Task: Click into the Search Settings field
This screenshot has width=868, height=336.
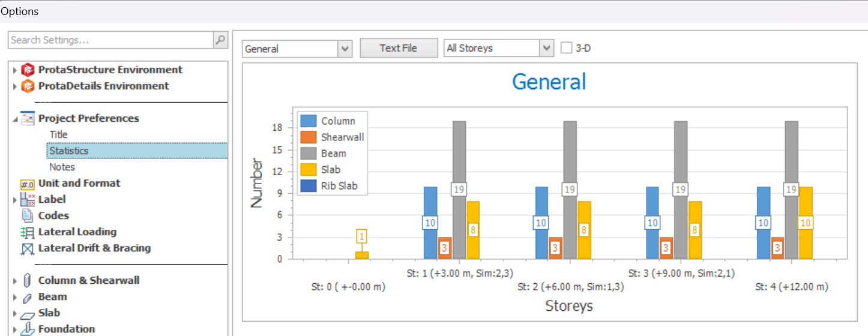Action: coord(111,40)
